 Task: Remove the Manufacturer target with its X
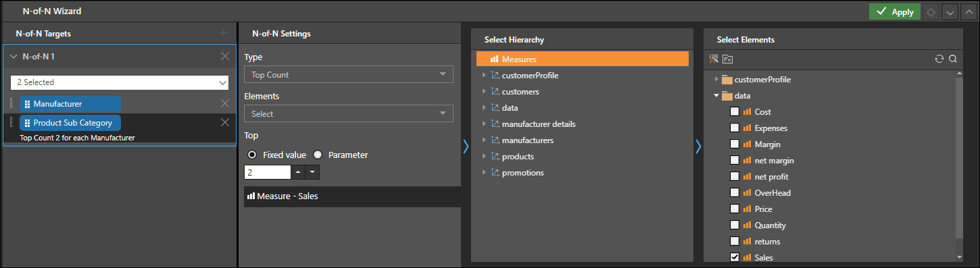click(225, 103)
